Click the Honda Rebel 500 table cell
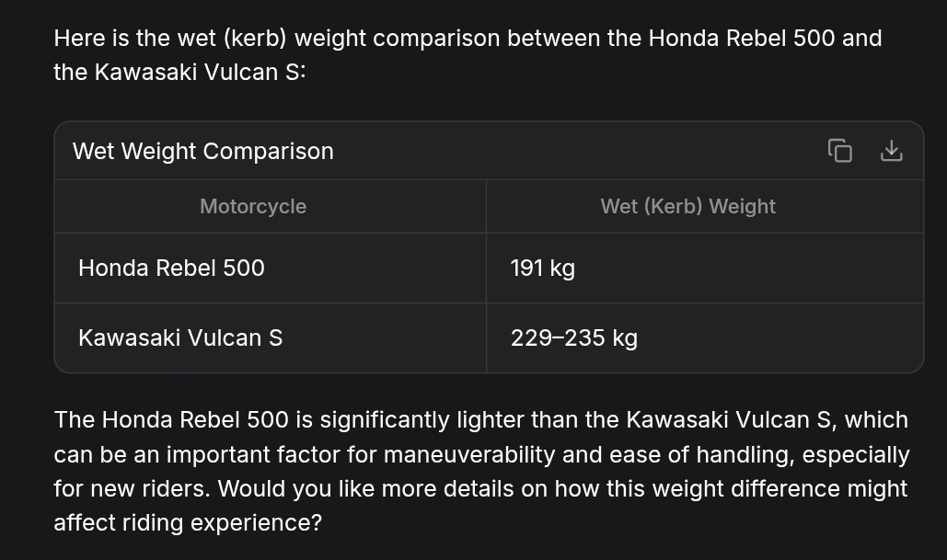Screen dimensions: 947x560 pyautogui.click(x=171, y=269)
